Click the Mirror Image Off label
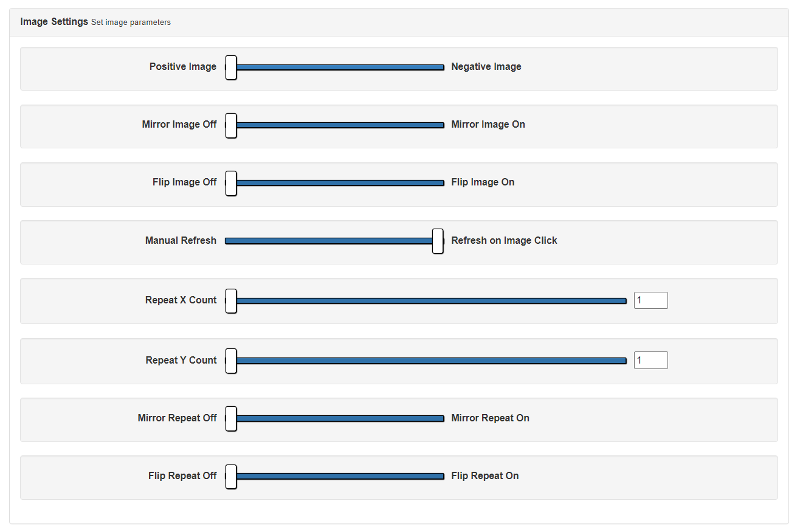800x532 pixels. pos(179,125)
